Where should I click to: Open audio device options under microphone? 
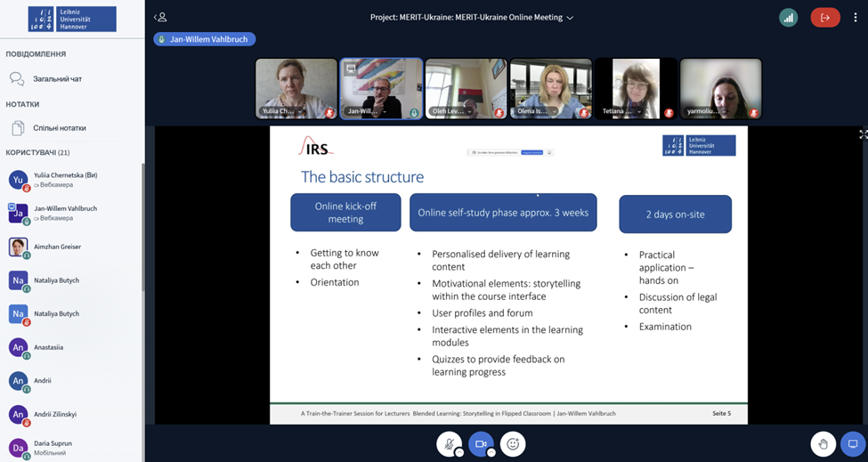click(458, 452)
